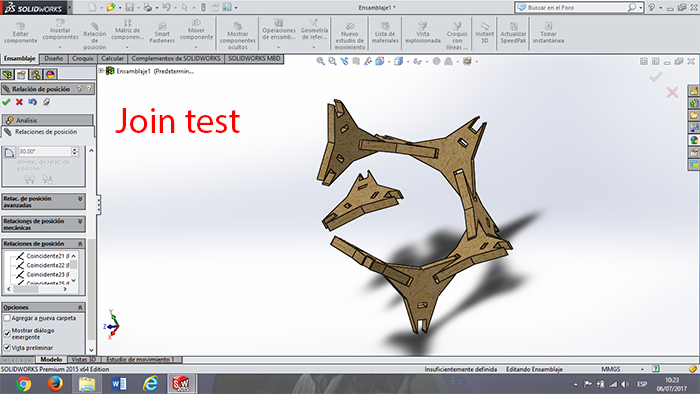Toggle Vista preliminar checkbox
The width and height of the screenshot is (700, 394).
7,347
